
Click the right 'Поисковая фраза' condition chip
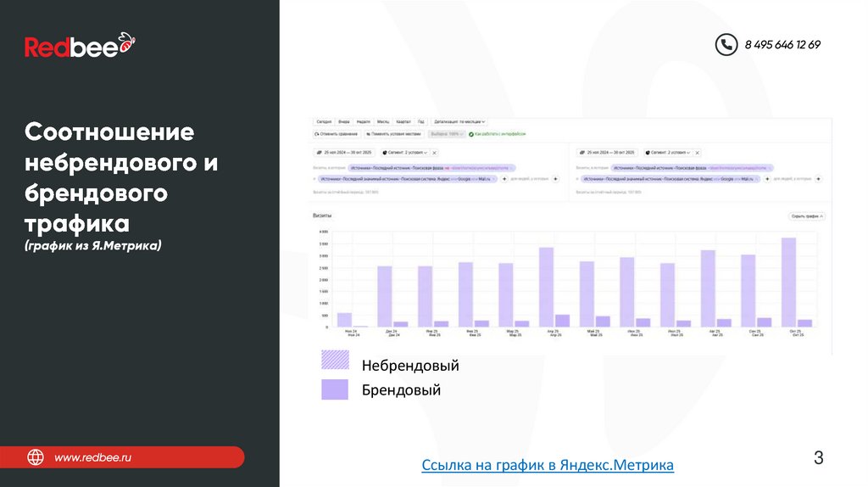pyautogui.click(x=693, y=168)
